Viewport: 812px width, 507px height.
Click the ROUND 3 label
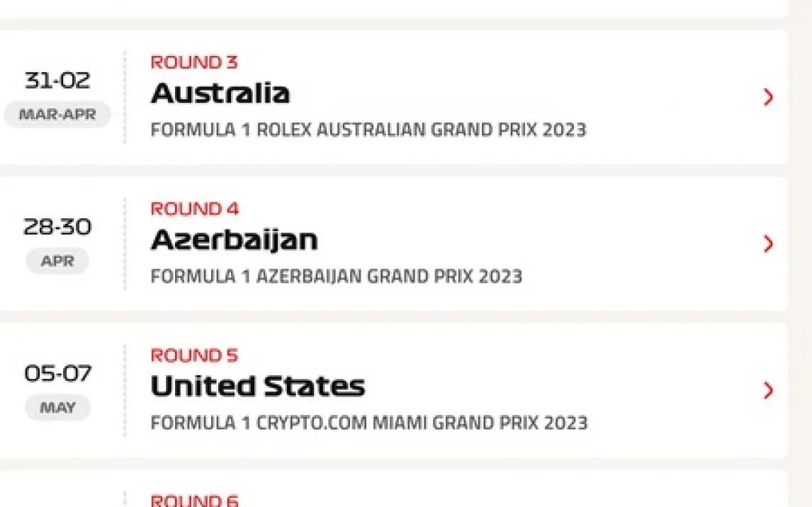(194, 62)
